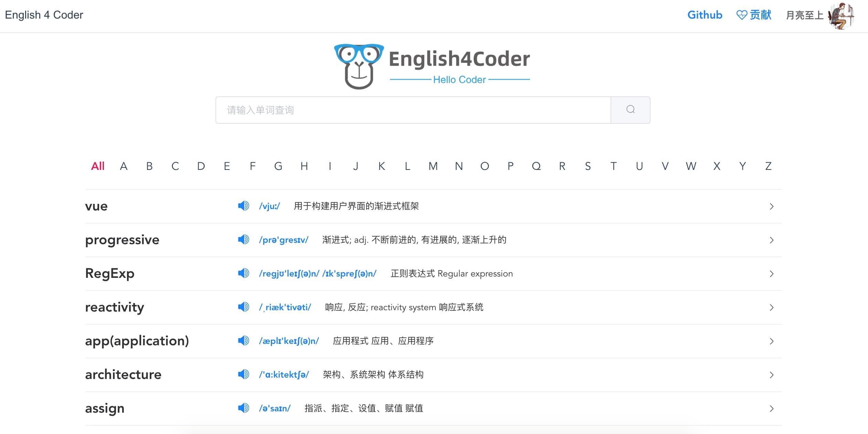Play pronunciation of "vue"
868x434 pixels.
point(243,206)
